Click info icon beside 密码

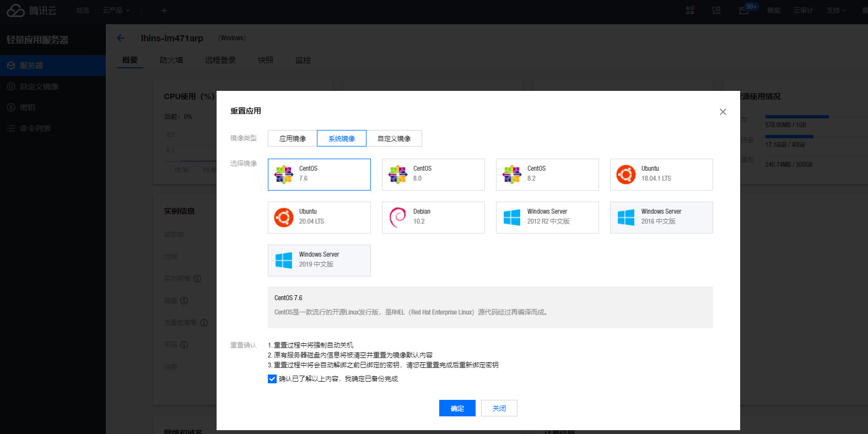(184, 345)
